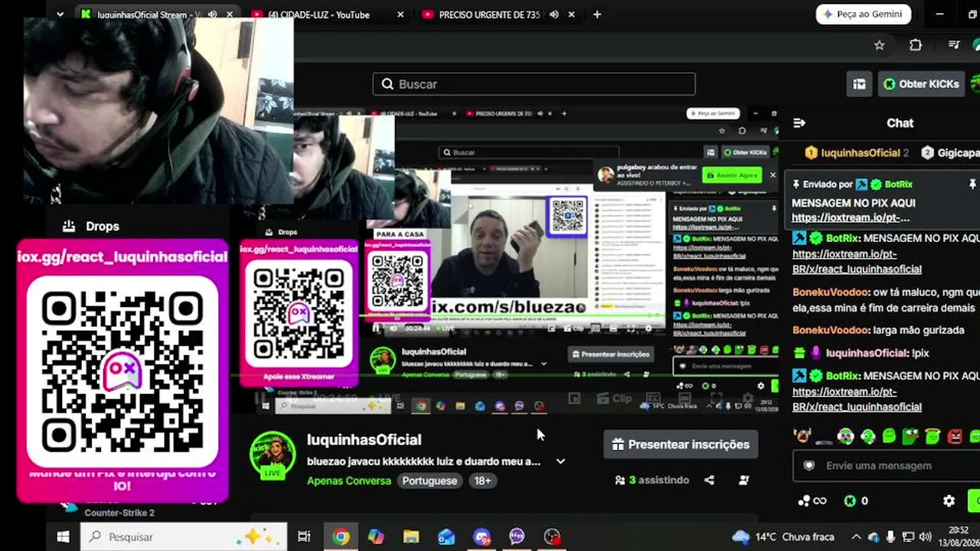Pick the red angry face emote
980x551 pixels.
[x=955, y=436]
